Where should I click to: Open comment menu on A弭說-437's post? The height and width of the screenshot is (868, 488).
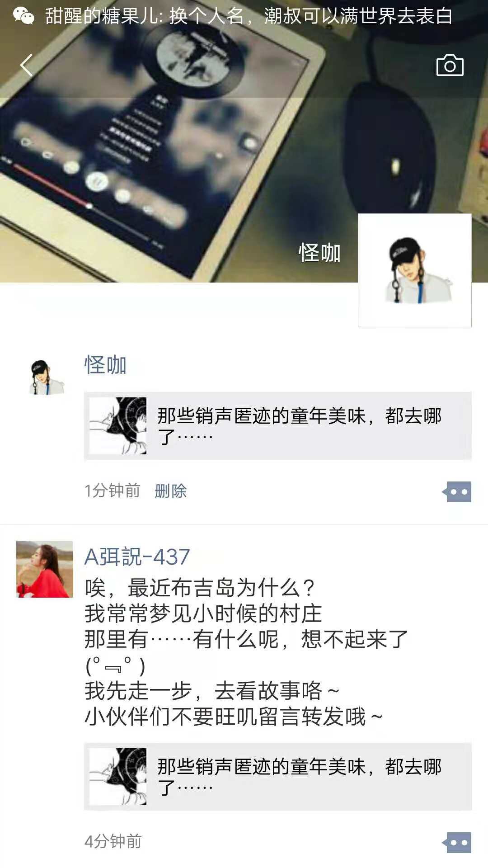coord(457,843)
